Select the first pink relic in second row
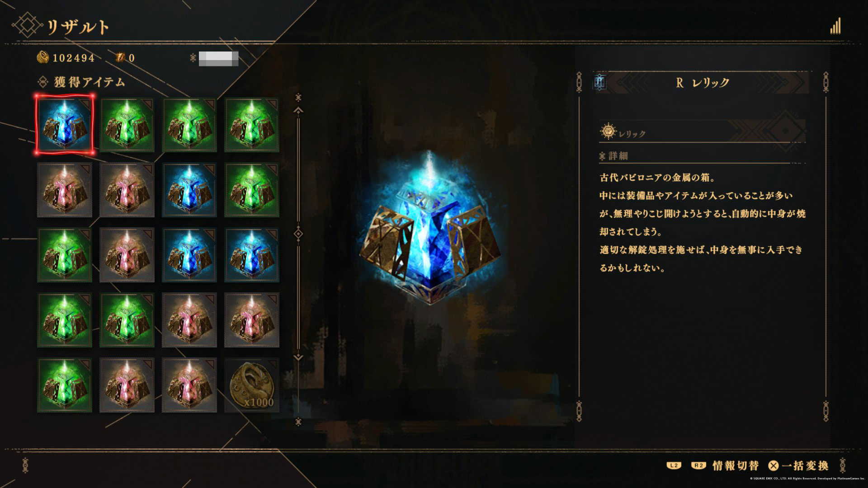Screen dimensions: 868x488 click(x=65, y=190)
